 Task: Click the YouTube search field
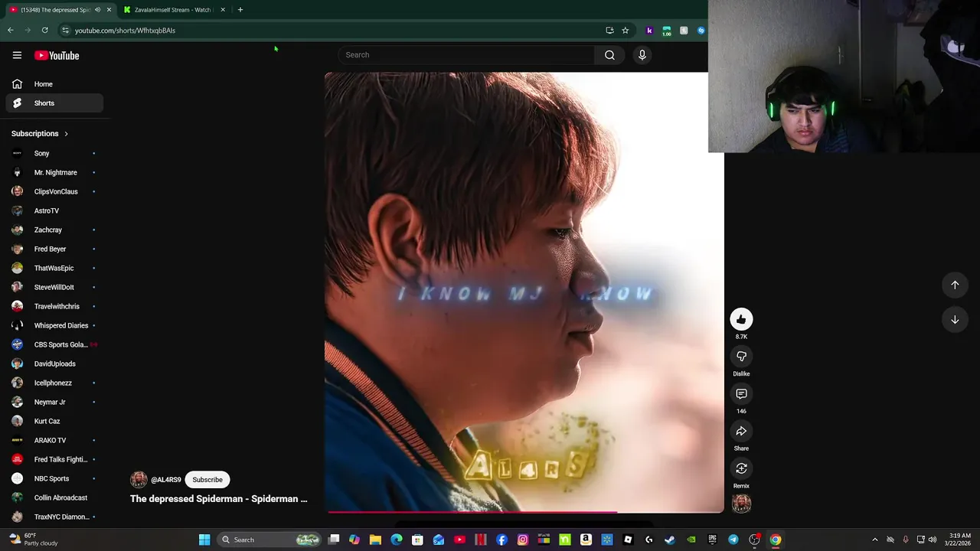467,55
